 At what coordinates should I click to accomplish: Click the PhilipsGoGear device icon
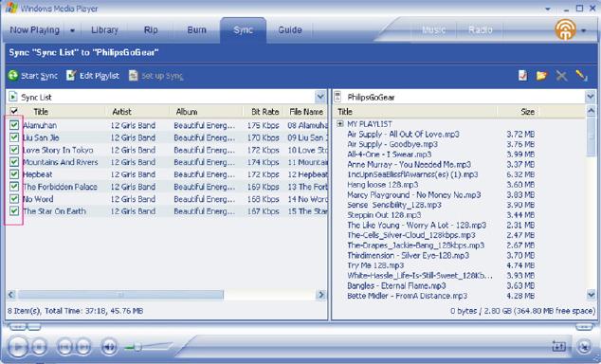[x=337, y=97]
